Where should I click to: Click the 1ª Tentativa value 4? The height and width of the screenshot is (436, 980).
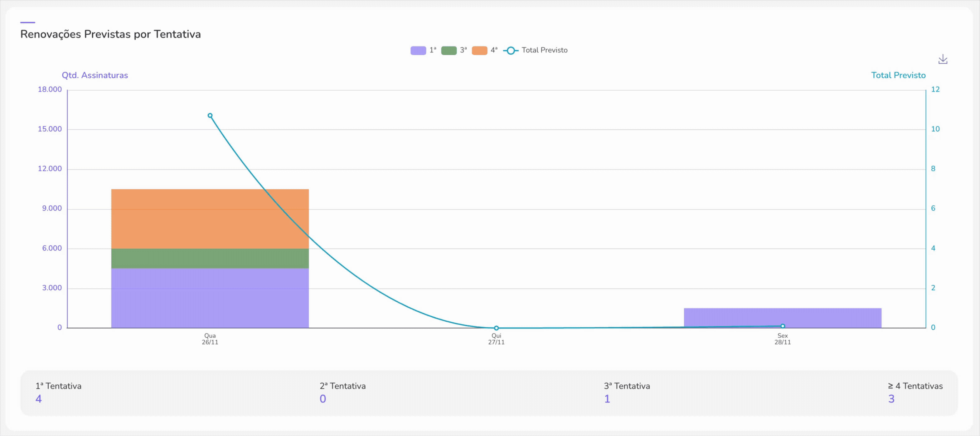pyautogui.click(x=38, y=399)
